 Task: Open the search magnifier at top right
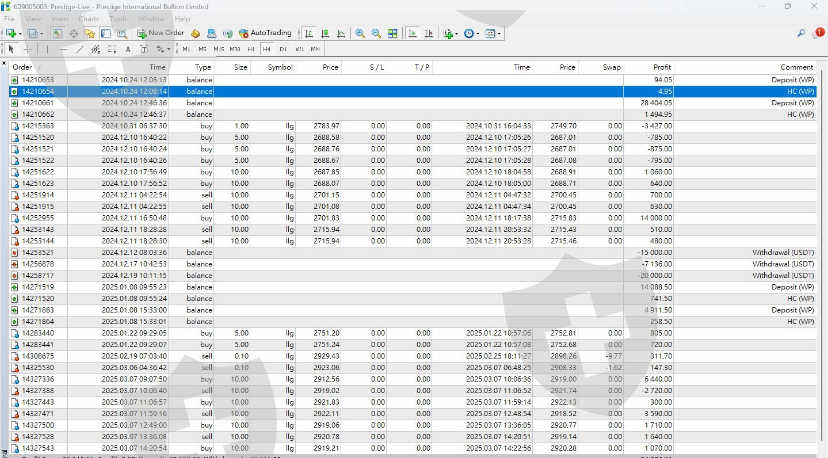tap(802, 33)
